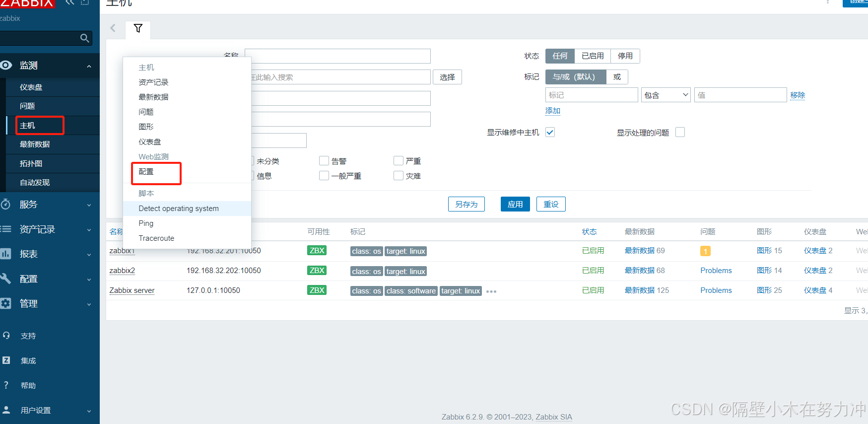The width and height of the screenshot is (868, 424).
Task: Choose 最新数据 in the host context menu
Action: (x=187, y=97)
